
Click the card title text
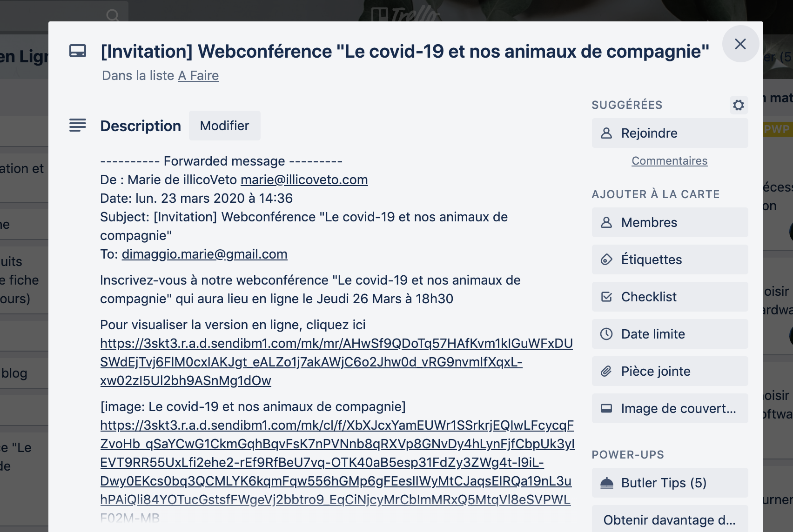click(x=404, y=52)
